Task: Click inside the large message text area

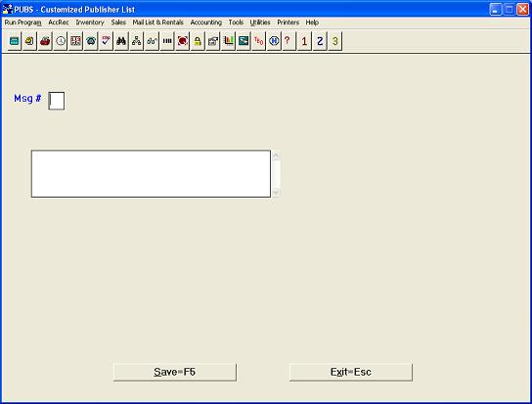Action: (x=151, y=173)
